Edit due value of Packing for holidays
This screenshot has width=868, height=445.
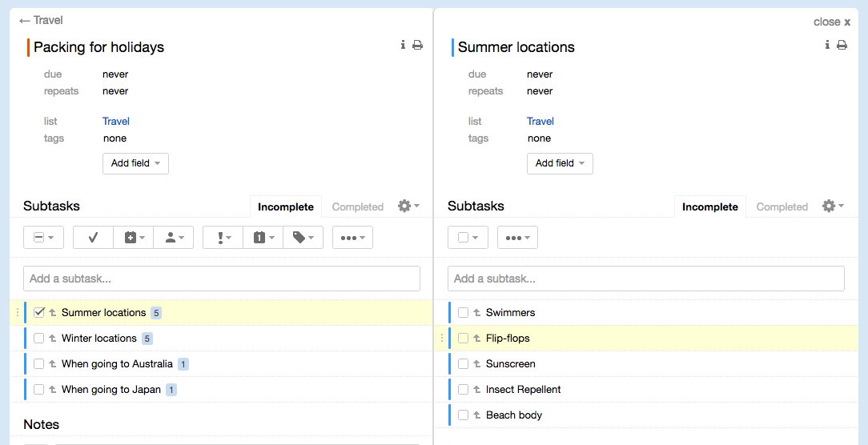coord(115,74)
